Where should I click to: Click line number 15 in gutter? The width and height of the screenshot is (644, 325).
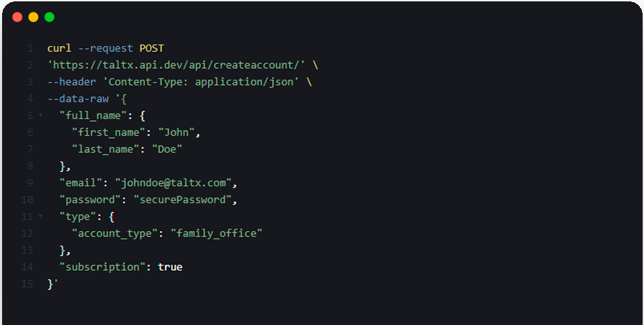(27, 284)
